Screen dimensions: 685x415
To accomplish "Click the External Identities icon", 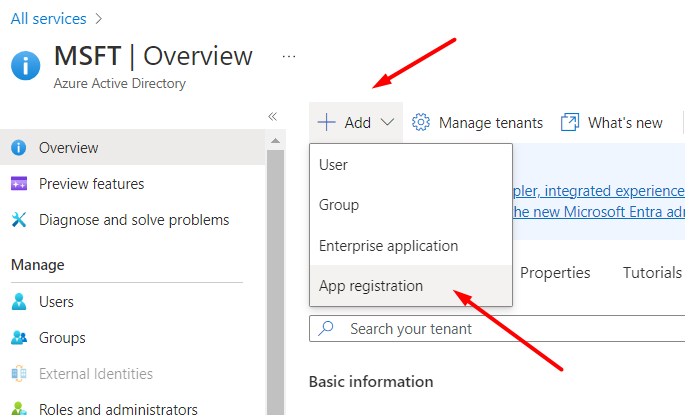I will coord(19,374).
